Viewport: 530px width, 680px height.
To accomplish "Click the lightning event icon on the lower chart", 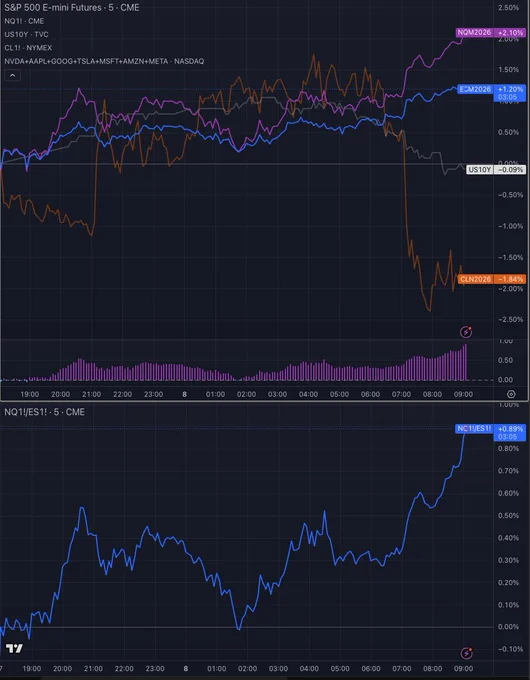I will pos(466,653).
